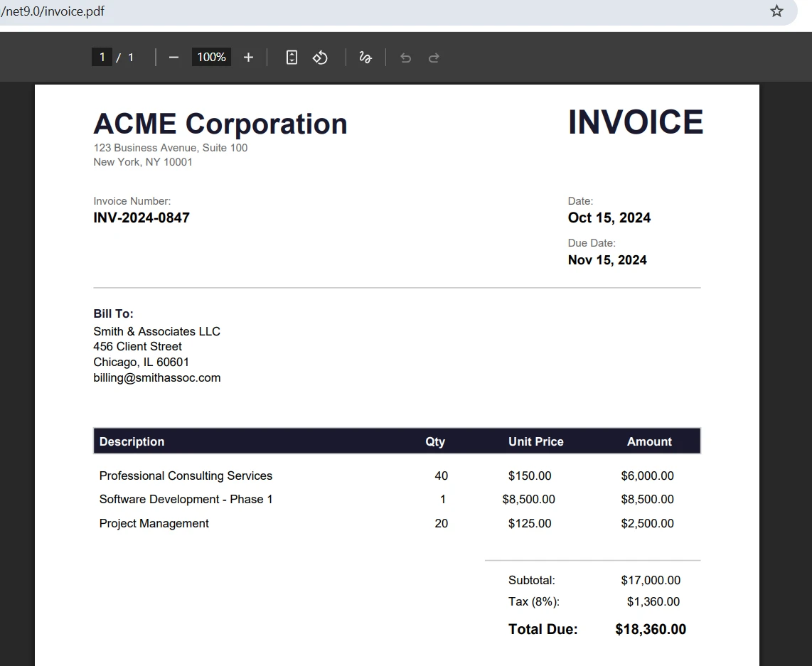Click the redo arrow in PDF toolbar
The width and height of the screenshot is (812, 666).
point(434,58)
